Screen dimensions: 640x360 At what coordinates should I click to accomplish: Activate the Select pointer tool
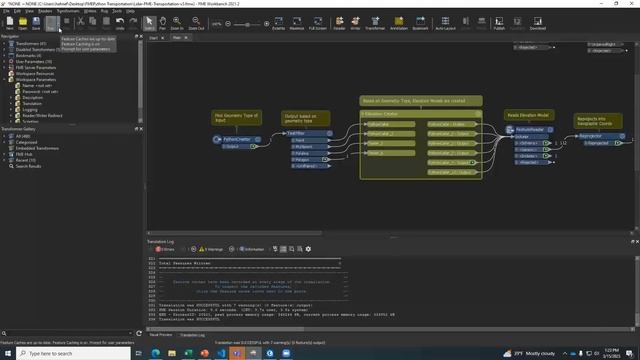149,23
